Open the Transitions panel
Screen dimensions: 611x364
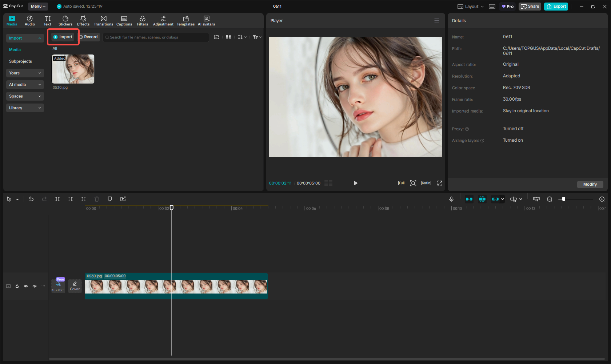pyautogui.click(x=103, y=21)
